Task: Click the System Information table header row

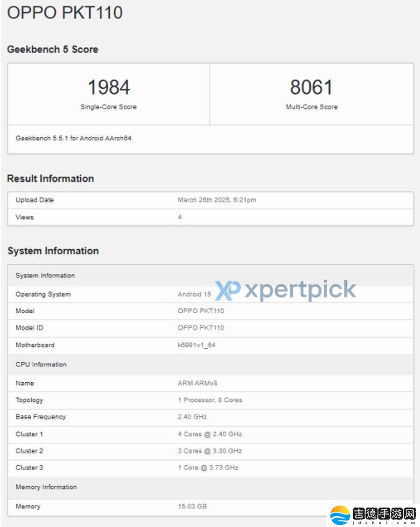Action: pos(210,275)
